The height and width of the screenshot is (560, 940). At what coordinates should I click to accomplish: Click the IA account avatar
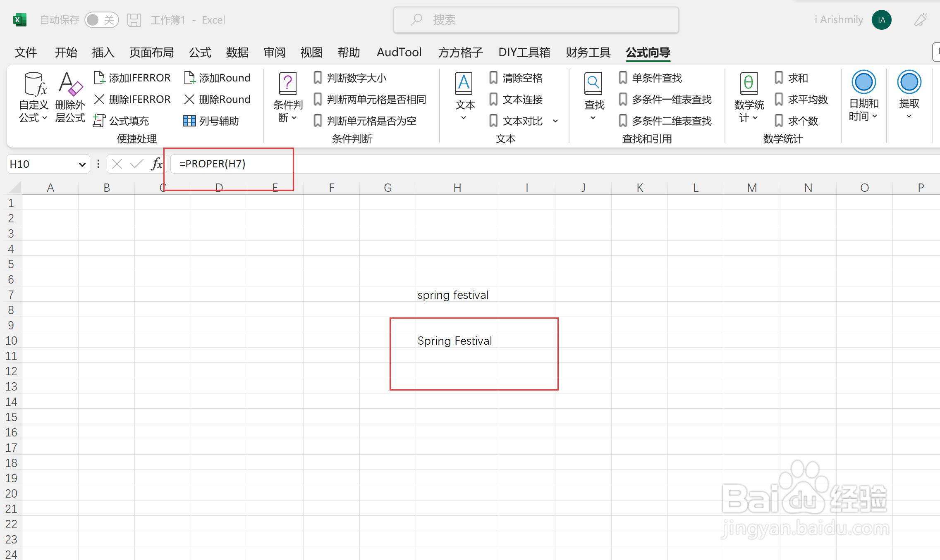(881, 20)
